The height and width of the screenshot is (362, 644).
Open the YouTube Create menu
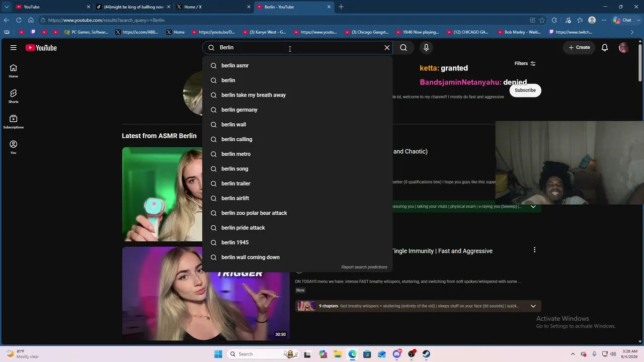coord(579,48)
